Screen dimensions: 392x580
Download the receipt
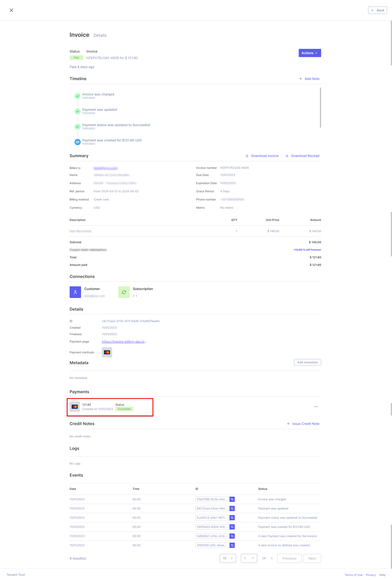pos(302,156)
